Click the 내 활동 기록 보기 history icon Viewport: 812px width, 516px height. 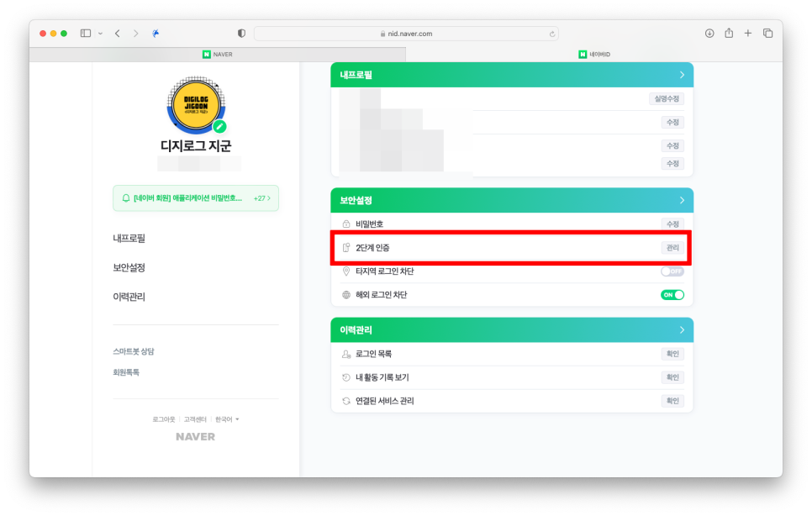[x=346, y=378]
